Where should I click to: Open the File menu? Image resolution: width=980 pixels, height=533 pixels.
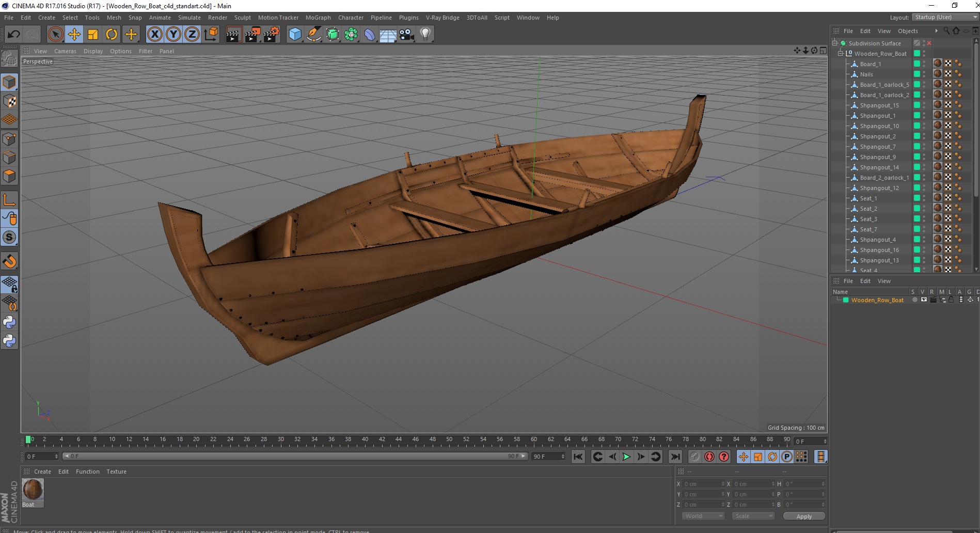click(x=9, y=18)
